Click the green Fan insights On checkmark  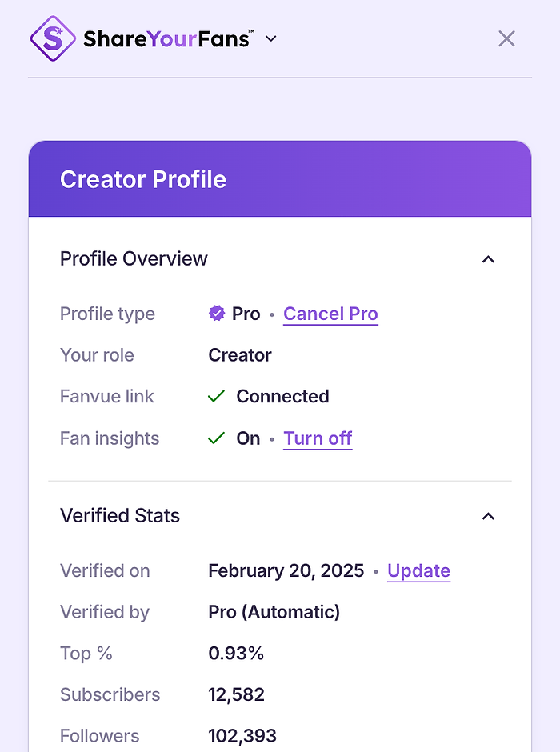(216, 438)
